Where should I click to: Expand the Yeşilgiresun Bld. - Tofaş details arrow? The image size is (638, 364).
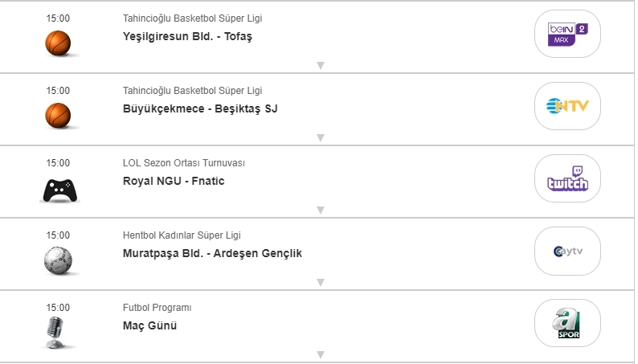(320, 66)
